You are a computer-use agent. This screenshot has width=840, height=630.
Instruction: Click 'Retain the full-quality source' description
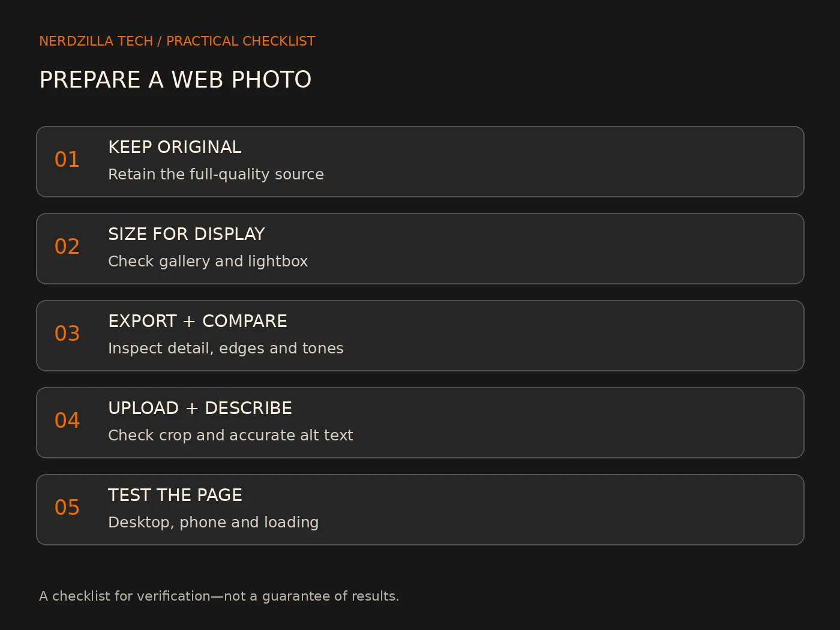click(x=216, y=174)
